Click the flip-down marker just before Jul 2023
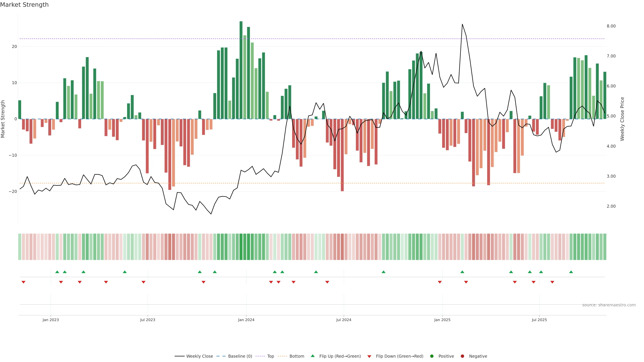644x362 pixels. click(143, 282)
